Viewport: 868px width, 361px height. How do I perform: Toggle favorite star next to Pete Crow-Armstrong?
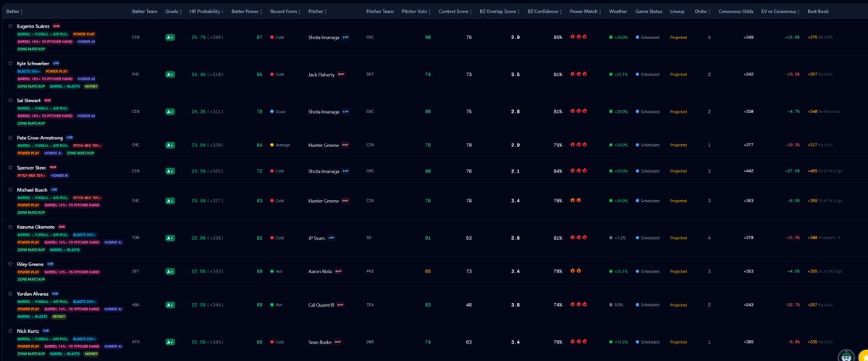[x=10, y=138]
